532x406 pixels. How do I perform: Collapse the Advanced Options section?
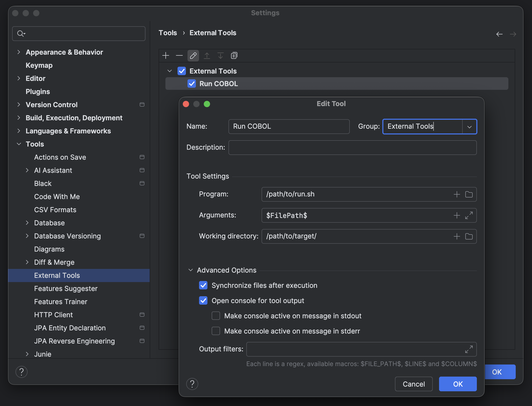pyautogui.click(x=190, y=270)
